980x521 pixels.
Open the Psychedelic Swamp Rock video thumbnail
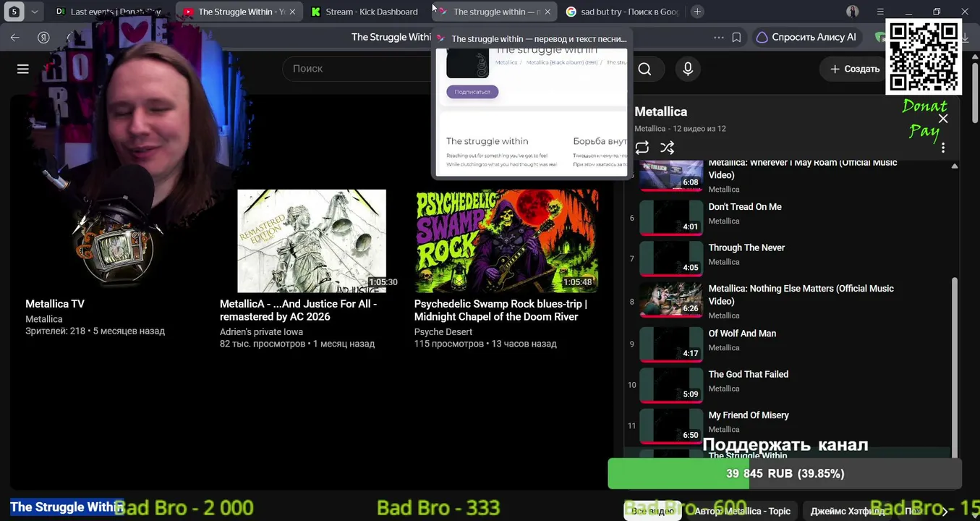coord(506,241)
